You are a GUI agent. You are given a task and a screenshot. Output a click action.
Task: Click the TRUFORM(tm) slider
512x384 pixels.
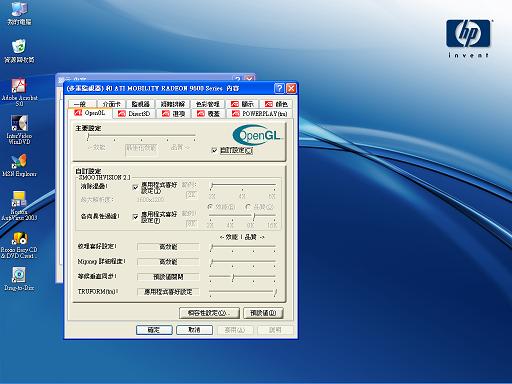(243, 292)
